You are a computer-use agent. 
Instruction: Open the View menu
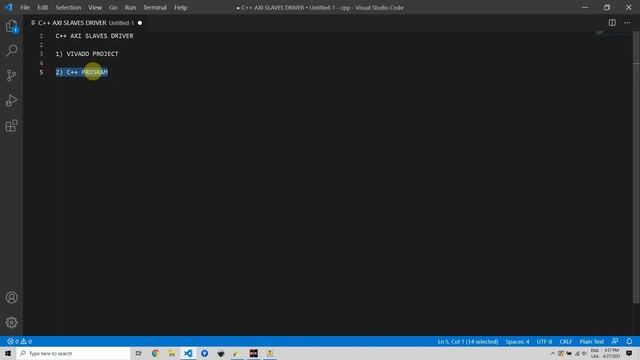[95, 7]
